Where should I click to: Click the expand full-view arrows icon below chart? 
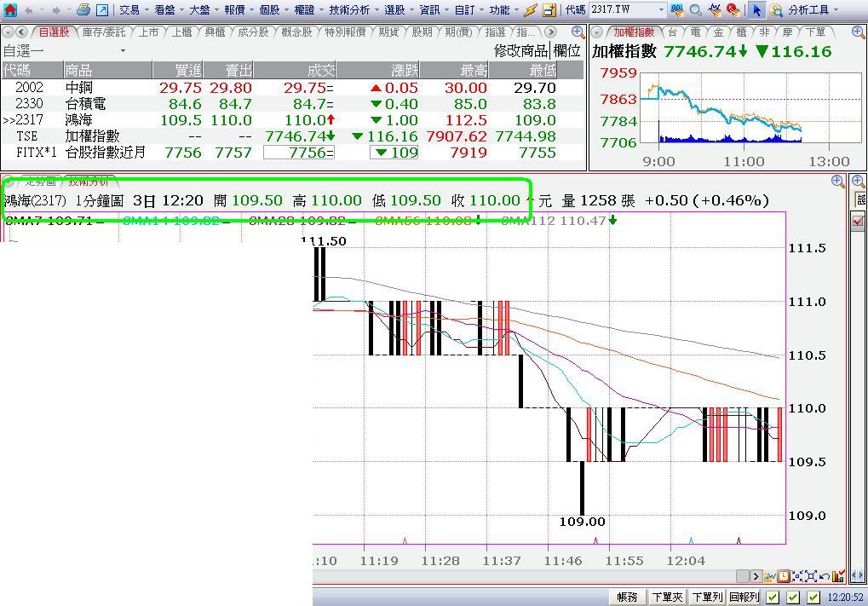(x=811, y=577)
